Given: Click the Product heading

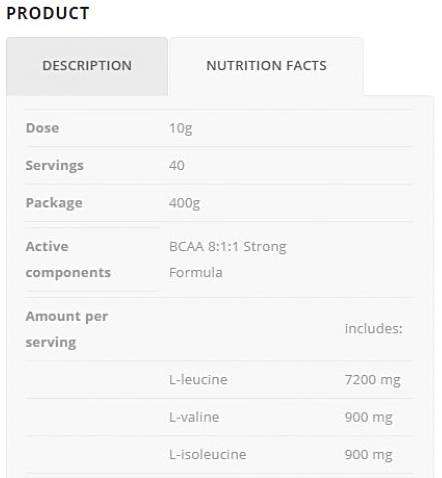Looking at the screenshot, I should pos(48,14).
